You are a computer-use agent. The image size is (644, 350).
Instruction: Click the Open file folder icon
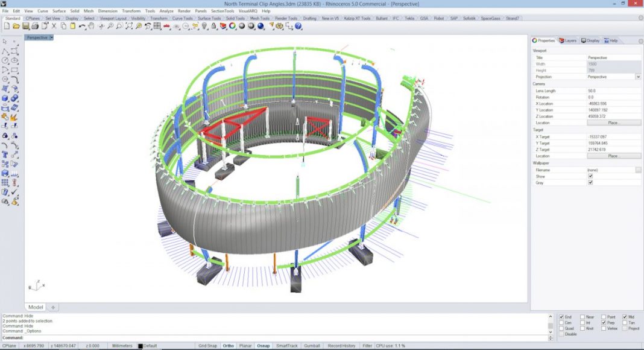pyautogui.click(x=15, y=26)
